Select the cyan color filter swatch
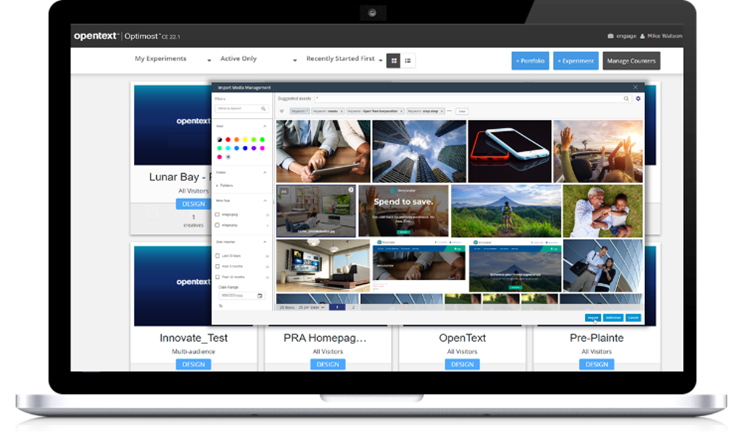The image size is (745, 440). point(228,148)
